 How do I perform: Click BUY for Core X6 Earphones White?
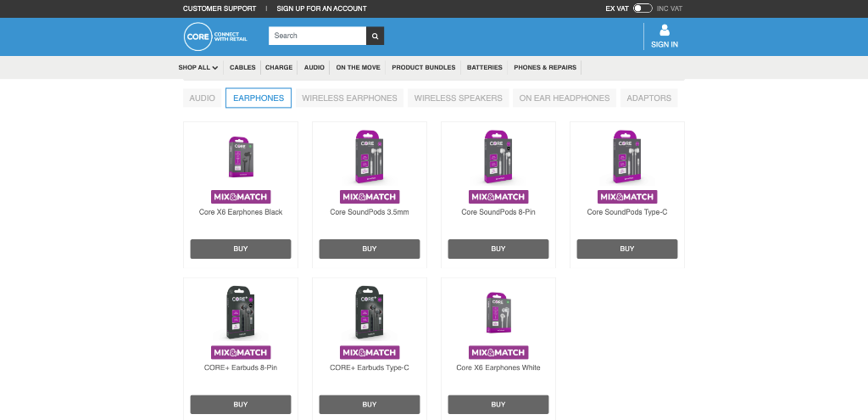coord(498,405)
